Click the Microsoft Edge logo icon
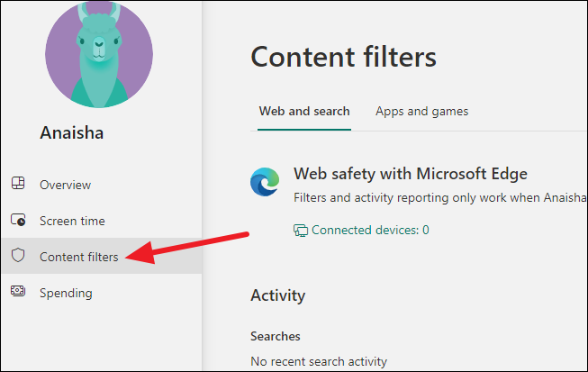Screen dimensions: 588x372 tap(265, 182)
